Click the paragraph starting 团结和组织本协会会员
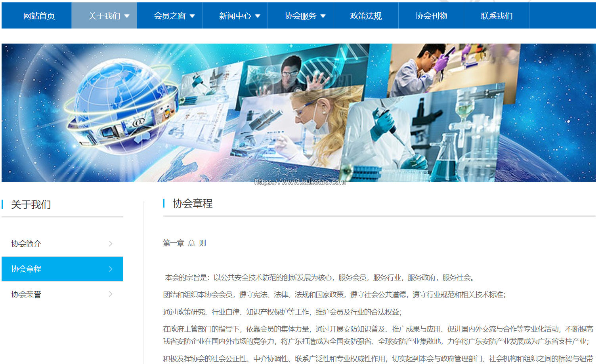Screen dimensions: 600x364 point(334,295)
